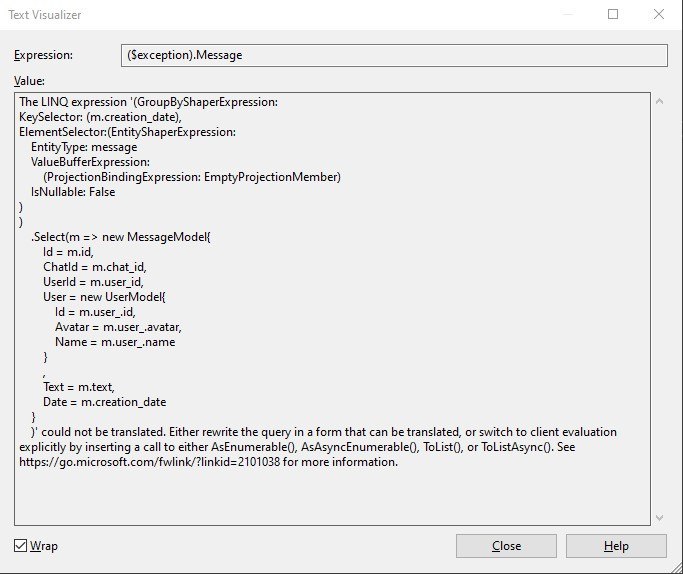
Task: Click the text 'Name = m.user_.name'
Action: pyautogui.click(x=115, y=342)
